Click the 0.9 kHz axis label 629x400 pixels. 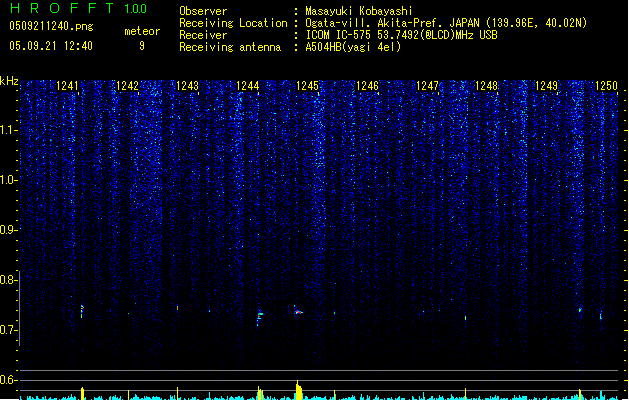pos(8,230)
